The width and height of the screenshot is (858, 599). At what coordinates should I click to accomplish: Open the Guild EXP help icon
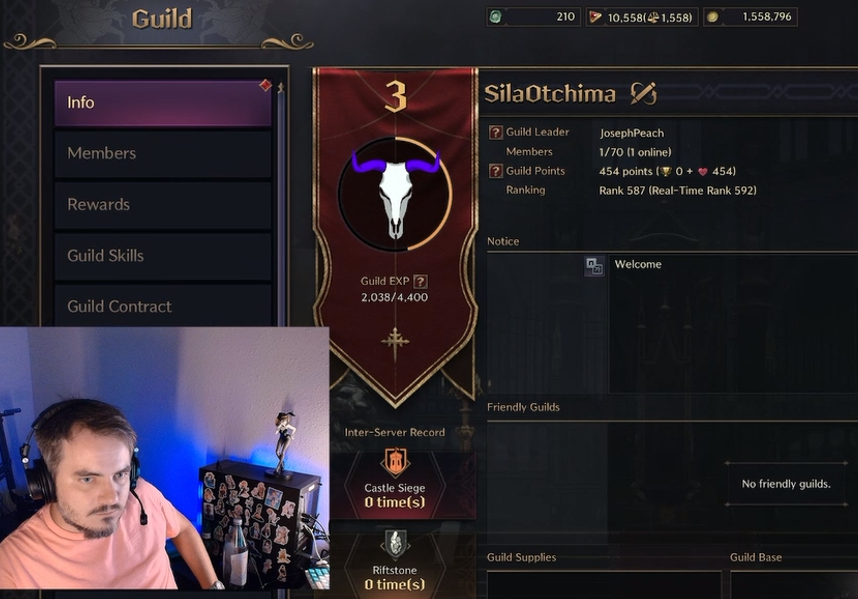pos(420,281)
